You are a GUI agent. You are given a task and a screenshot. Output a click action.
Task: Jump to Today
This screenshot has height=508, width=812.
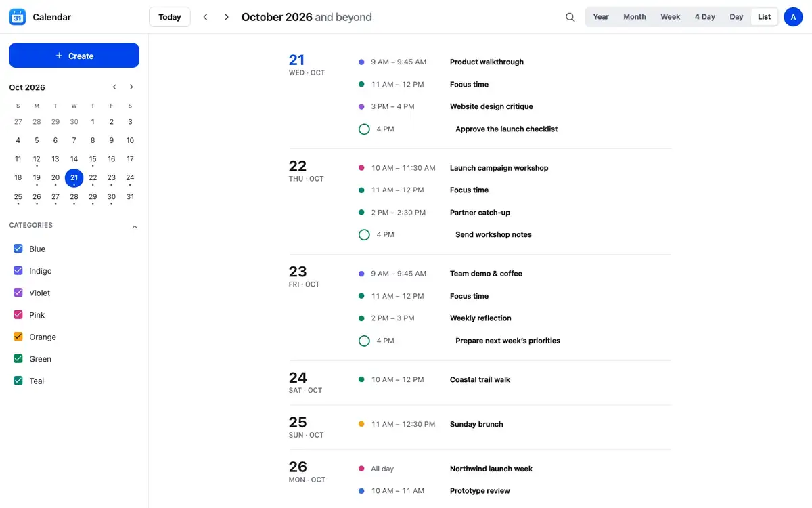click(x=170, y=17)
